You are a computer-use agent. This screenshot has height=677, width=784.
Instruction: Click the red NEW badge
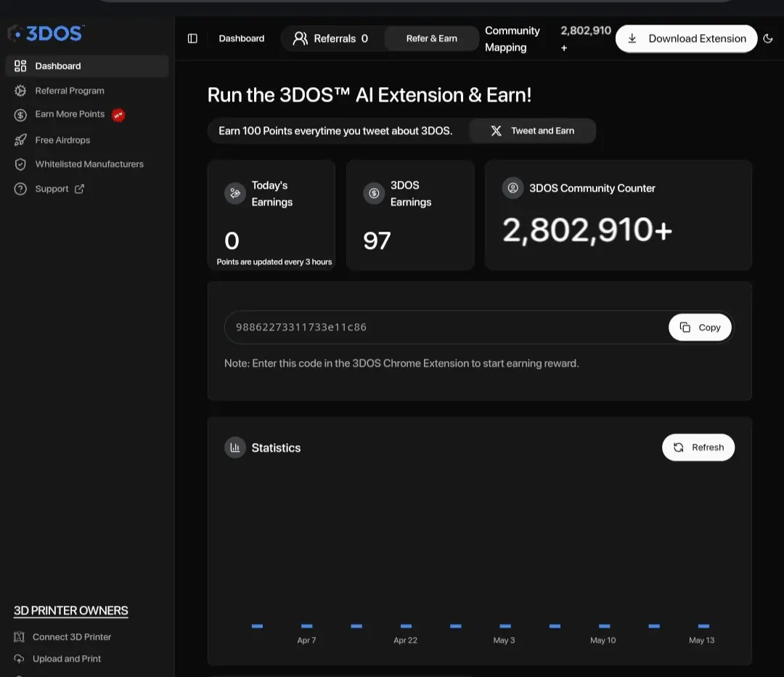click(x=118, y=115)
